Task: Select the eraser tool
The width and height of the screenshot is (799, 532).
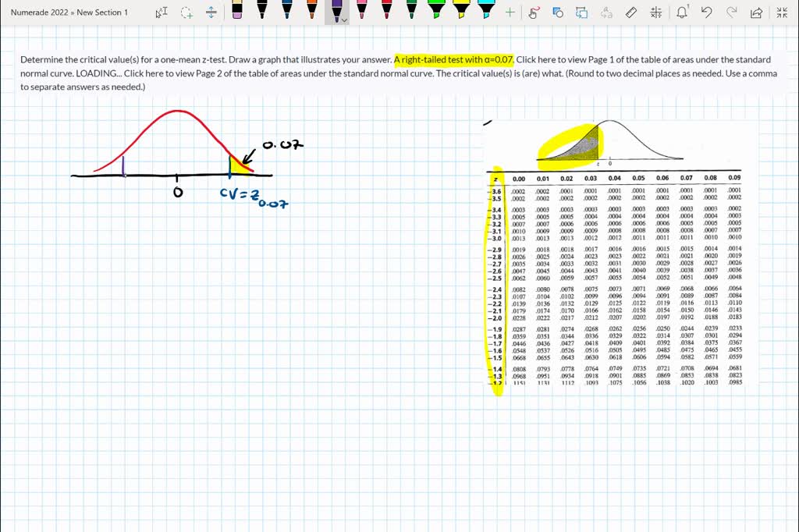Action: (x=236, y=12)
